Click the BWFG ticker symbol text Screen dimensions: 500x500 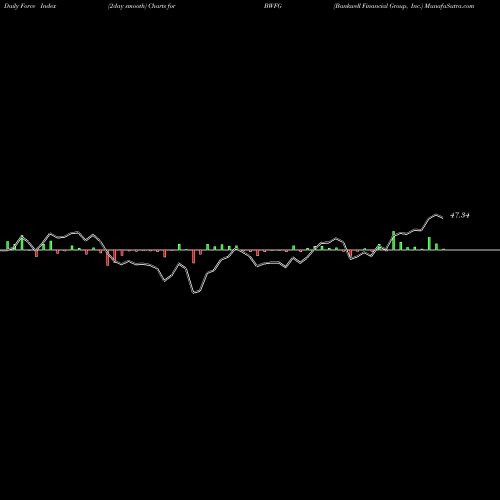pyautogui.click(x=273, y=6)
